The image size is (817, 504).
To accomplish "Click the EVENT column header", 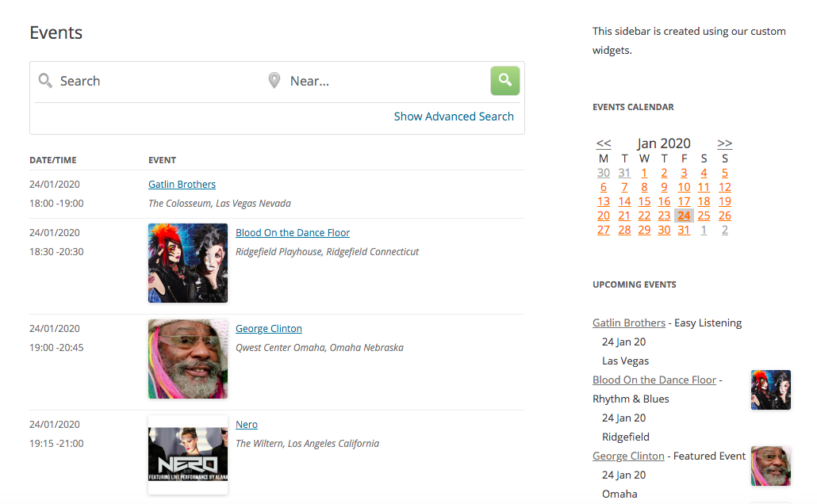I will [162, 160].
